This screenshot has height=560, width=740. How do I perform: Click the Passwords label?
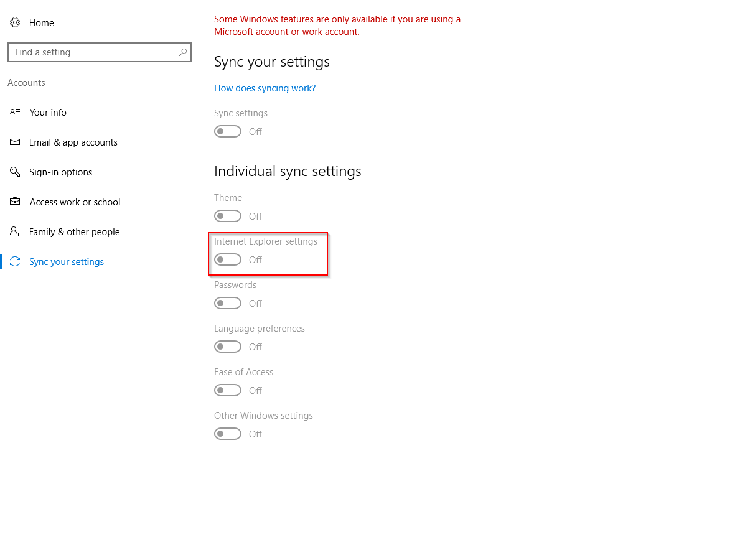(x=235, y=285)
